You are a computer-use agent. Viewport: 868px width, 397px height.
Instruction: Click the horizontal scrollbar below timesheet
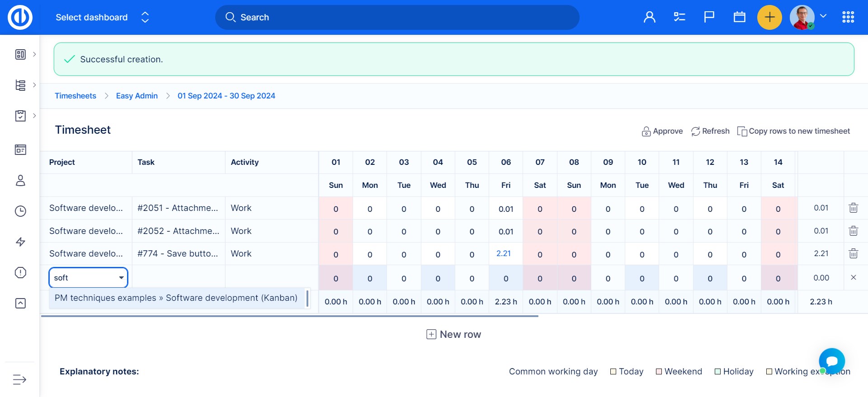click(289, 316)
